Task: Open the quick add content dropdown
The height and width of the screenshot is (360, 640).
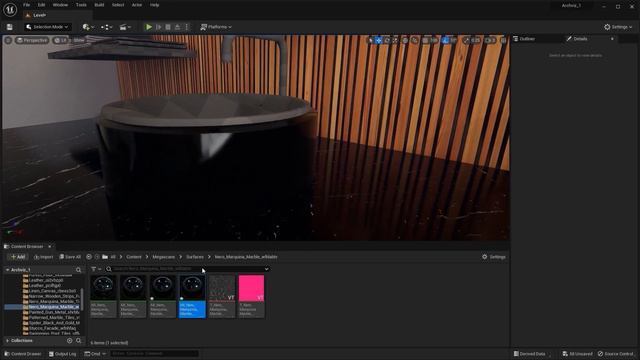Action: (88, 27)
